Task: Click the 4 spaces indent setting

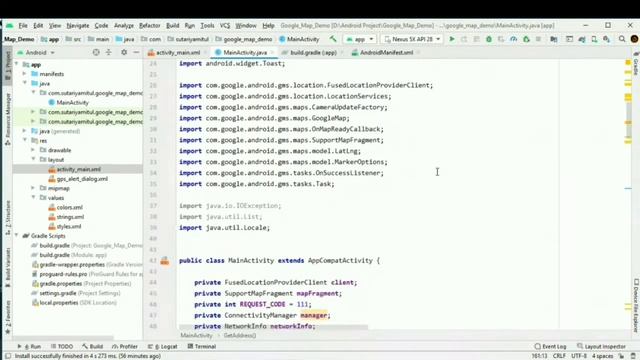Action: click(602, 356)
